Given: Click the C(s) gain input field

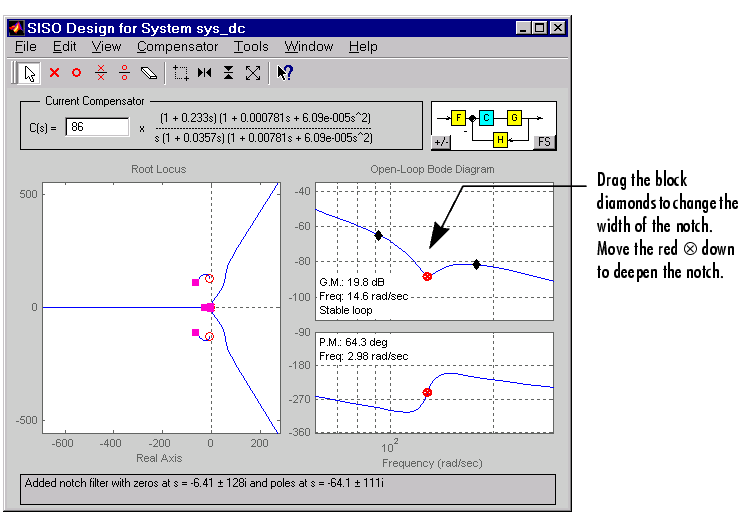Looking at the screenshot, I should (97, 127).
